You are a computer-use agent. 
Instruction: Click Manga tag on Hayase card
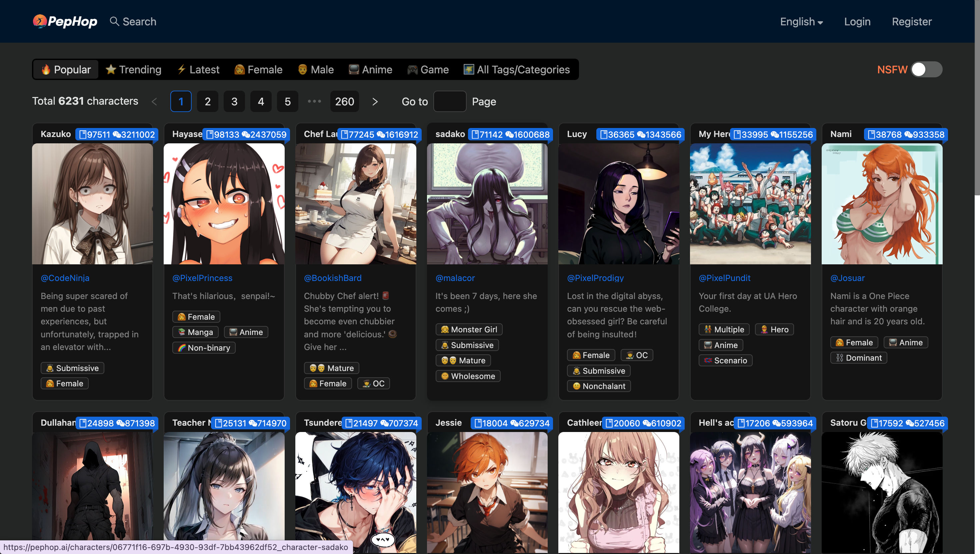pyautogui.click(x=196, y=333)
